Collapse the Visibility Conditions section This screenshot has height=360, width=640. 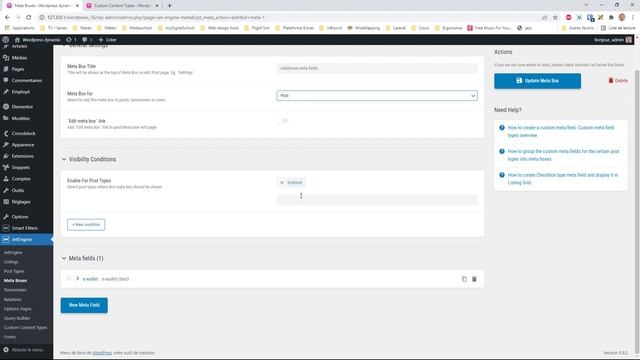[64, 159]
